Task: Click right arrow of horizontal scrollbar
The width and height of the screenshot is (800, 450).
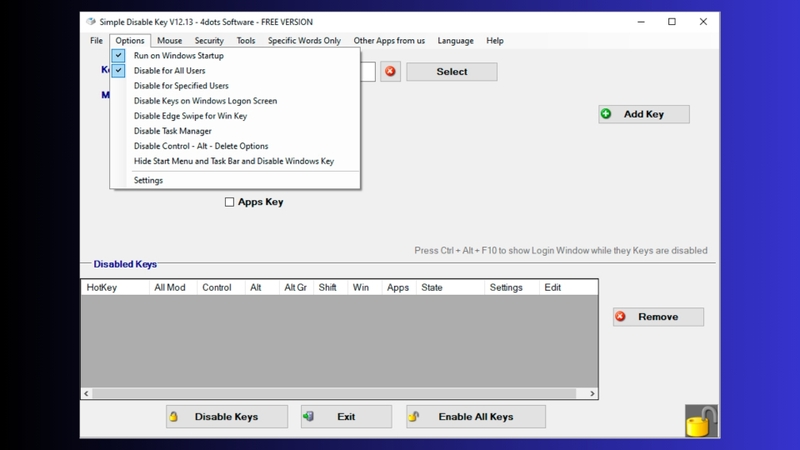Action: tap(592, 393)
